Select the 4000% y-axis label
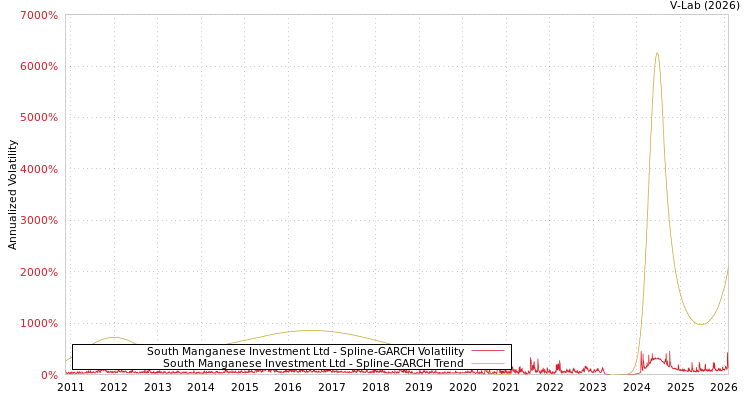This screenshot has height=400, width=750. (39, 169)
